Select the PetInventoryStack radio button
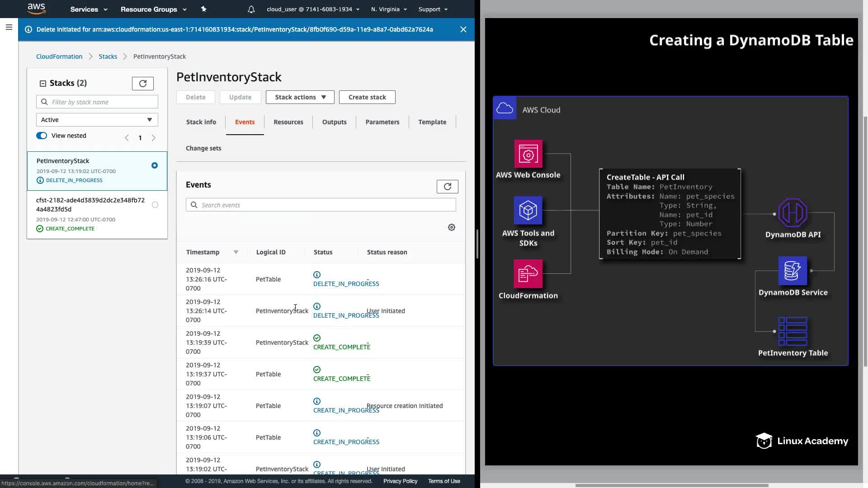Screen dimensions: 868x488 155,165
